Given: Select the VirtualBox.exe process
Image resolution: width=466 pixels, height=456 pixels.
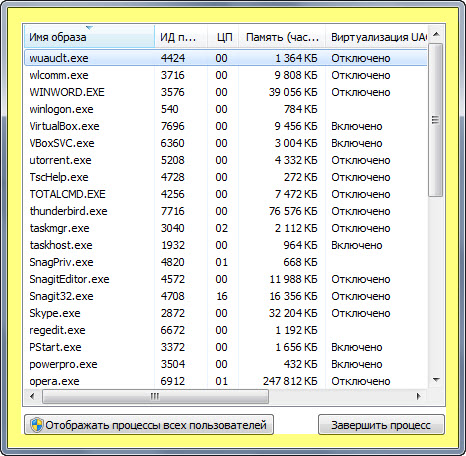Looking at the screenshot, I should click(226, 126).
